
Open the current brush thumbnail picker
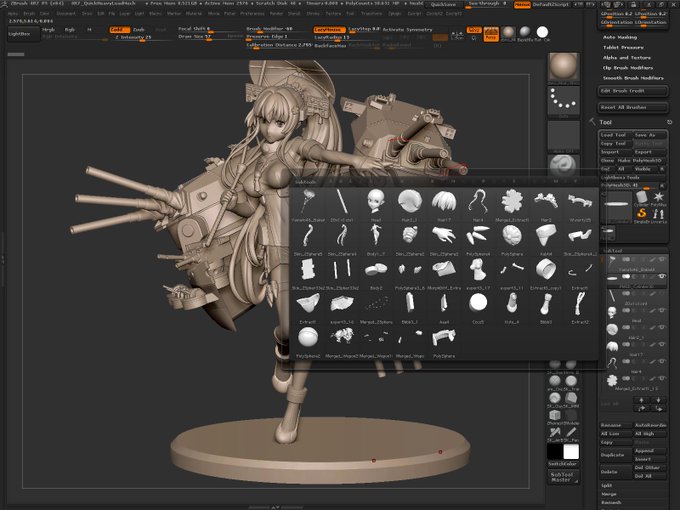563,68
